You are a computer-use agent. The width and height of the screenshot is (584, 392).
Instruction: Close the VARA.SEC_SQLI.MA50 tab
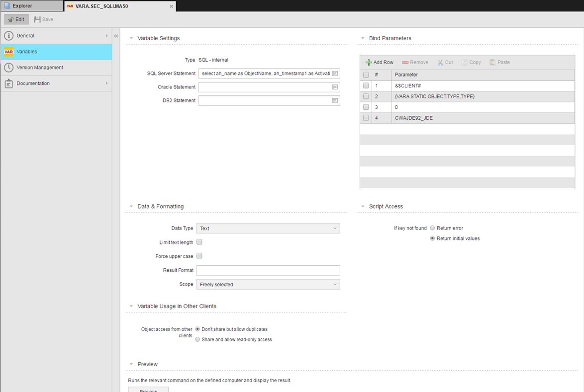tap(172, 6)
